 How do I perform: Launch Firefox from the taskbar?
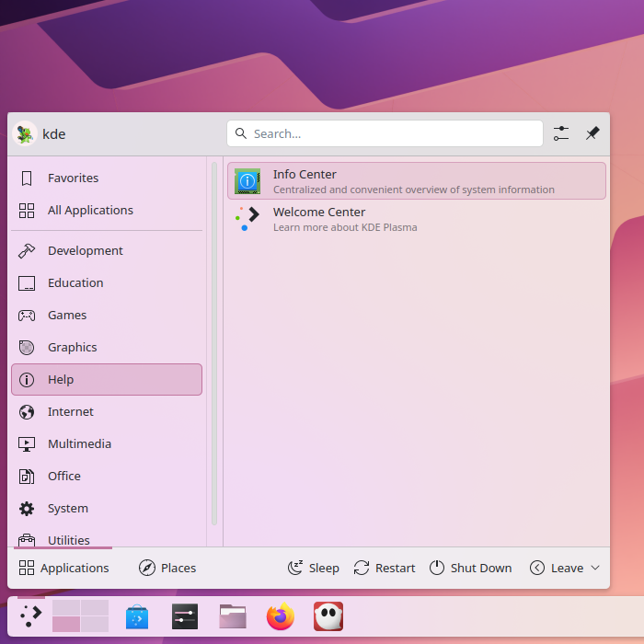281,616
